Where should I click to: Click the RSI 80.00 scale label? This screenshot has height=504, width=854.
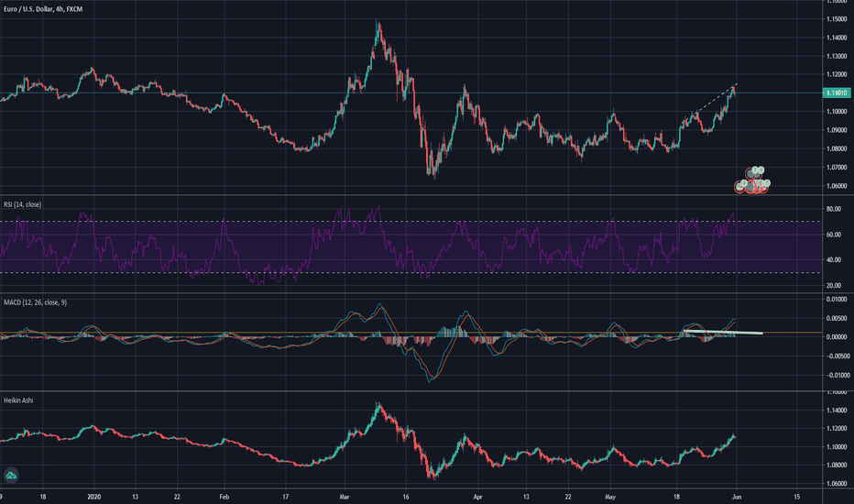tap(833, 209)
